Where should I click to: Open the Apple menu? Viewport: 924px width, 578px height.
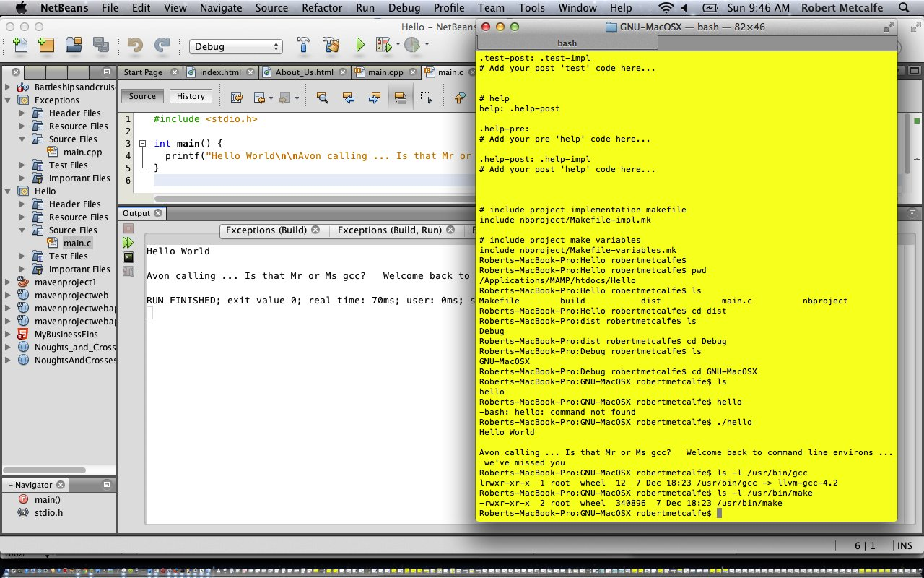tap(20, 8)
